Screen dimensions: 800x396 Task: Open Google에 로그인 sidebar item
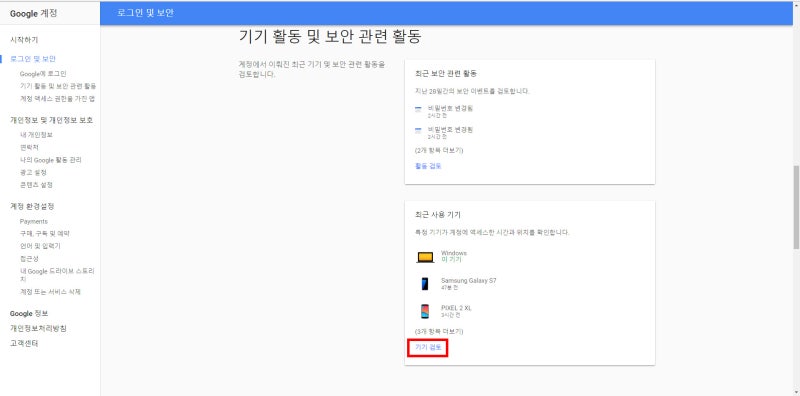click(x=43, y=74)
